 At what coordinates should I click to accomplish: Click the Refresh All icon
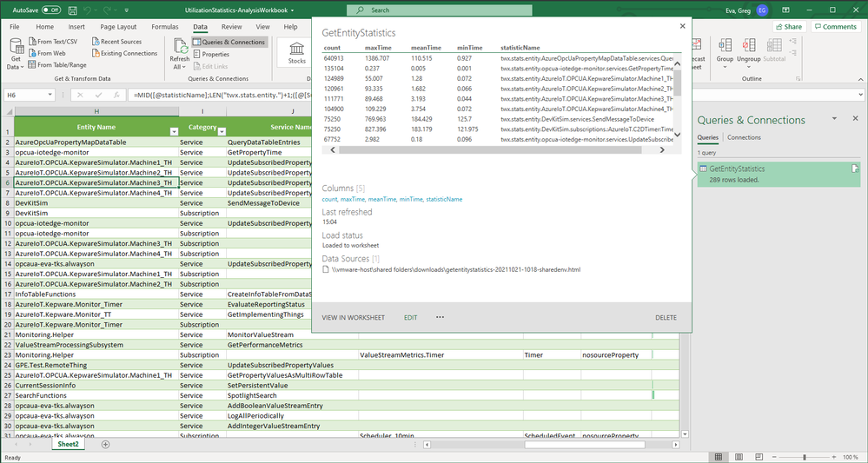click(180, 46)
